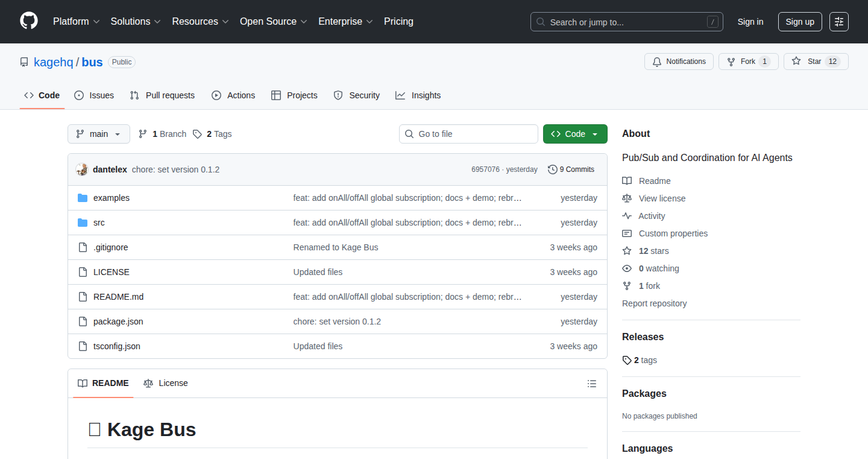The height and width of the screenshot is (459, 868).
Task: Open the GitHub logo homepage
Action: [29, 21]
